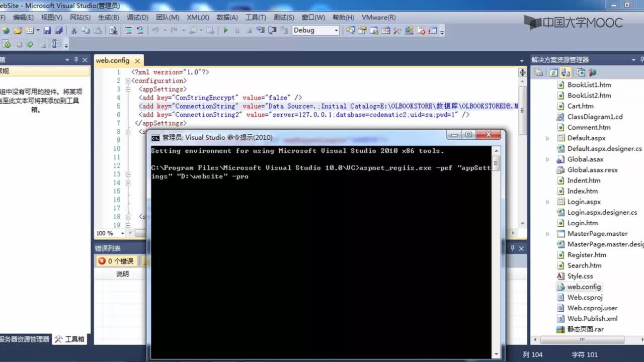Open the VMware(R) menu
The image size is (644, 362).
(379, 17)
